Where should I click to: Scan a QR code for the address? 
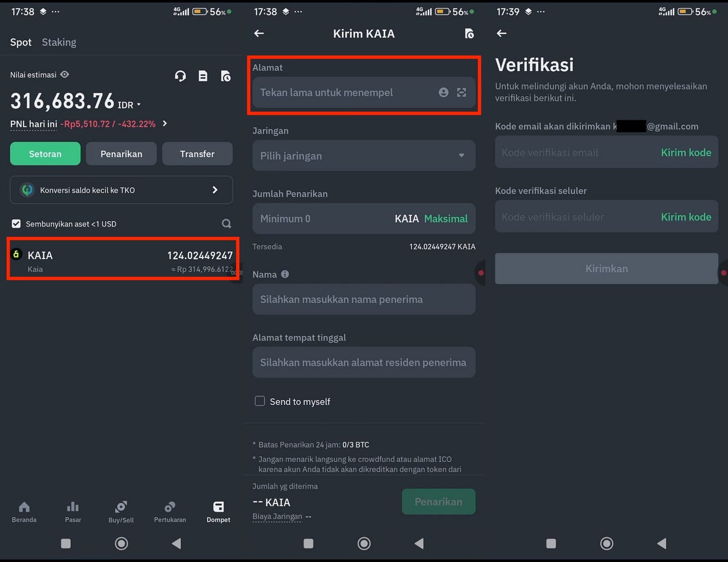coord(461,92)
